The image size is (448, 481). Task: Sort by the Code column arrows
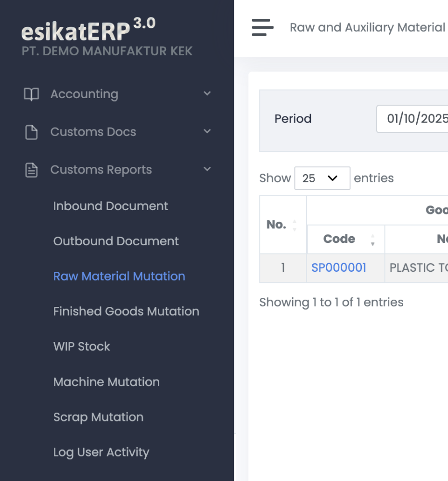[x=372, y=240]
